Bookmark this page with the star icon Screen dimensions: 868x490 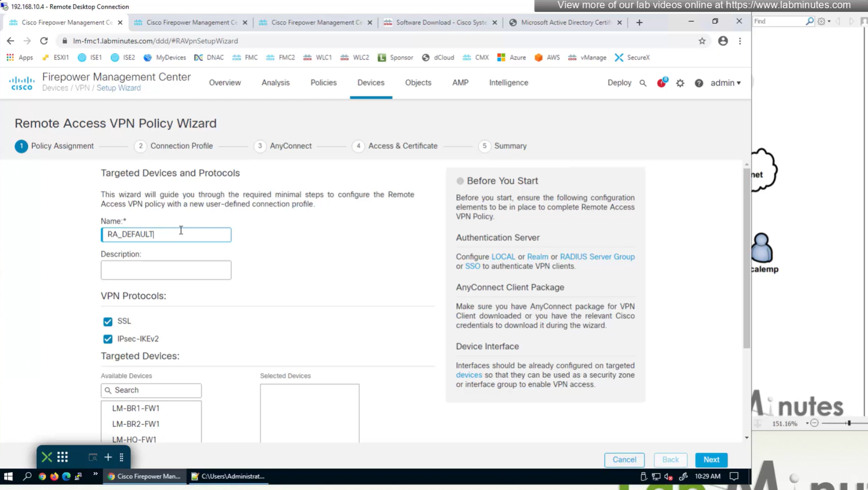pos(702,41)
